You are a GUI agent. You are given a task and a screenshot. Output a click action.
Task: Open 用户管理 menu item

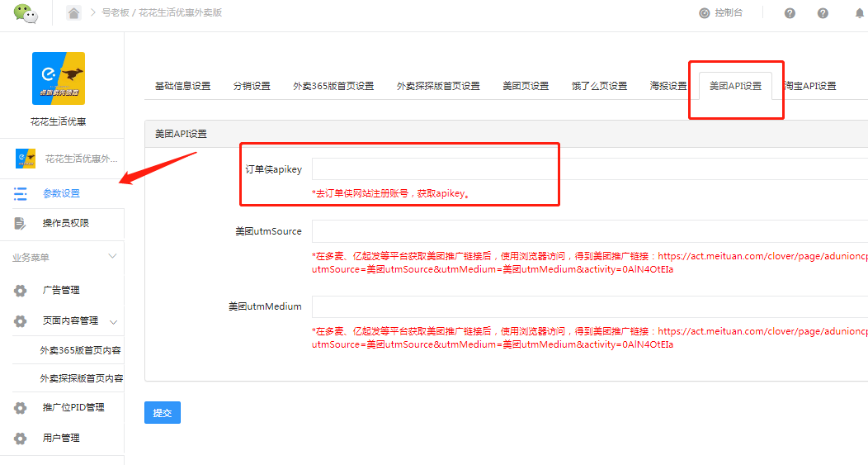coord(61,438)
